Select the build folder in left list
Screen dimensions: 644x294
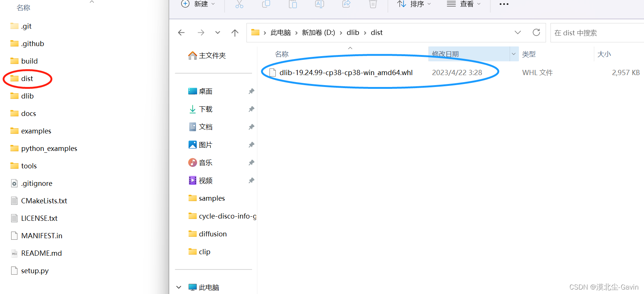click(x=24, y=61)
